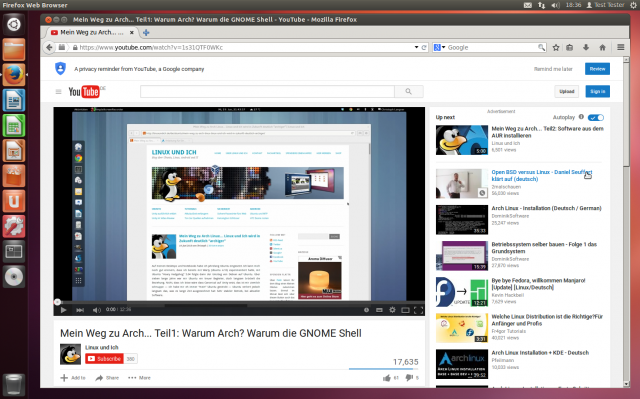Click the video progress bar
The height and width of the screenshot is (399, 640).
[239, 302]
